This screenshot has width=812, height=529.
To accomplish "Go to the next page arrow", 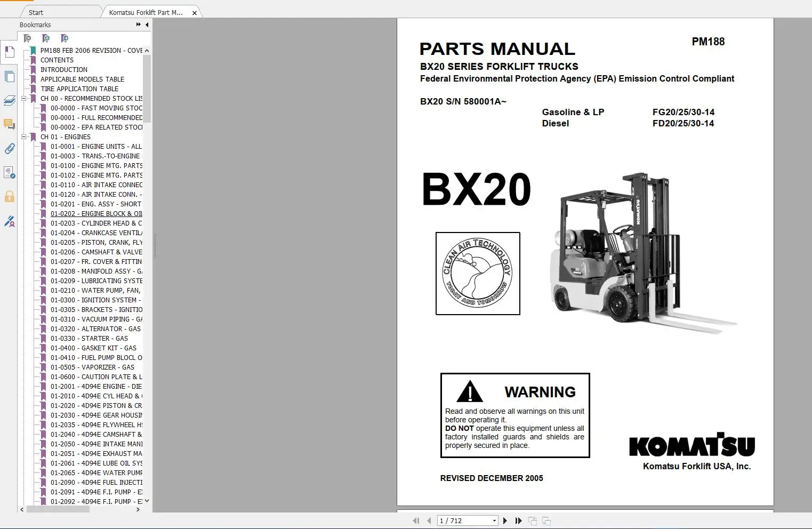I will pyautogui.click(x=505, y=520).
